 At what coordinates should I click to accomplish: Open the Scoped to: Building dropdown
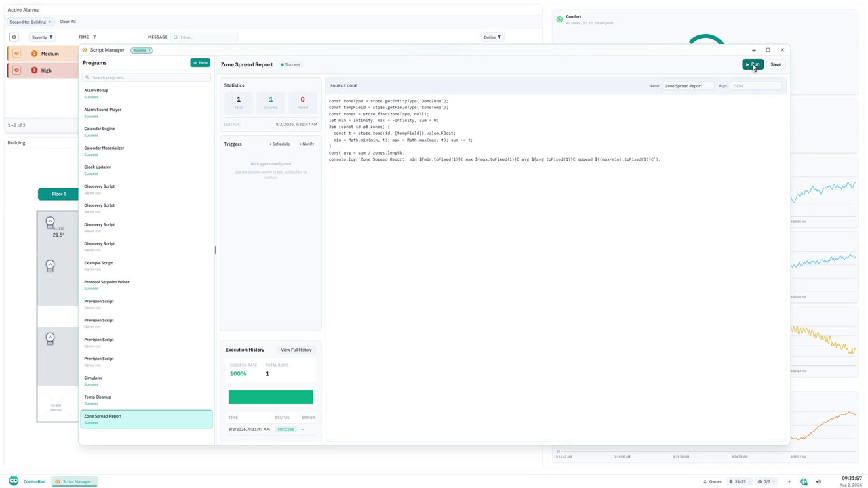[x=30, y=22]
